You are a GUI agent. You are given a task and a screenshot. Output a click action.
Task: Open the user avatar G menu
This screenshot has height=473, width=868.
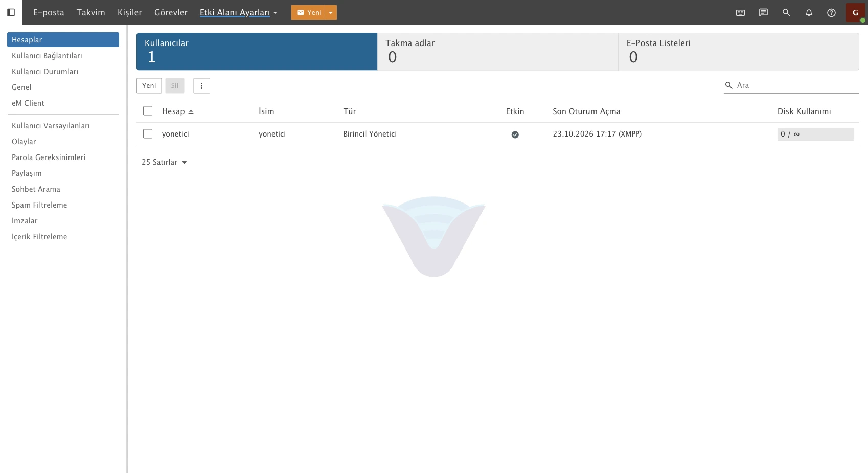tap(855, 13)
